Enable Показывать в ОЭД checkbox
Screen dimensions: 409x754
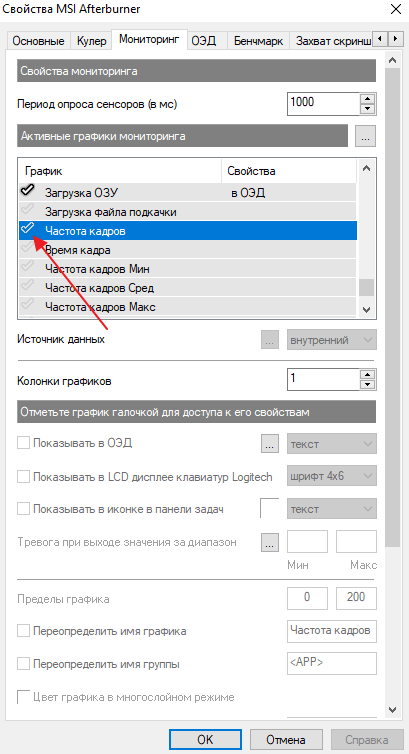coord(23,443)
